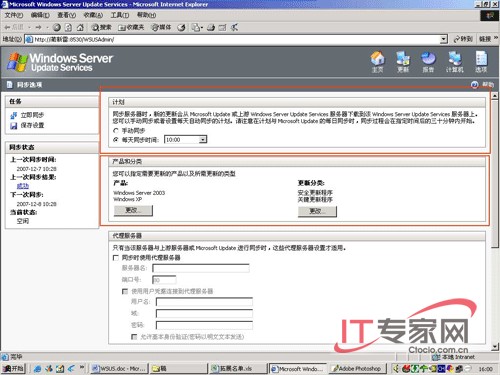Click the Save Settings floppy icon

click(14, 126)
